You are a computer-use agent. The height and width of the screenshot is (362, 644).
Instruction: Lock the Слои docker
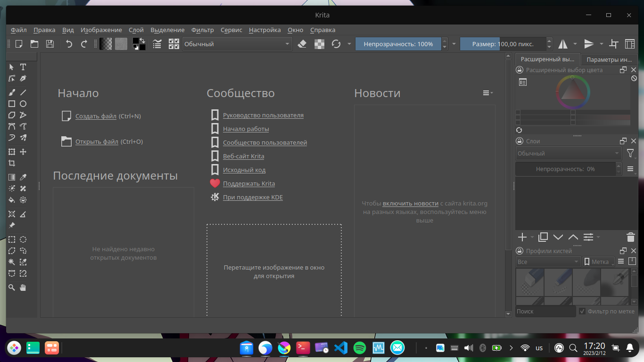tap(520, 141)
